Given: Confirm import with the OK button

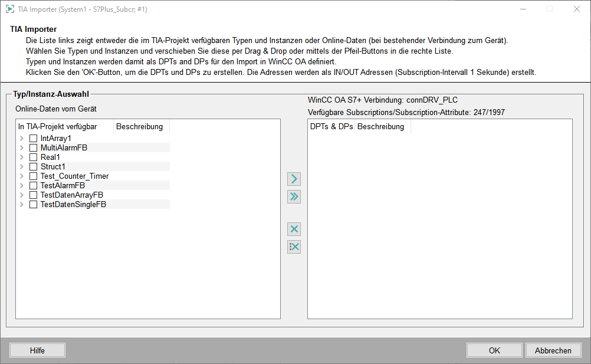Looking at the screenshot, I should point(494,350).
